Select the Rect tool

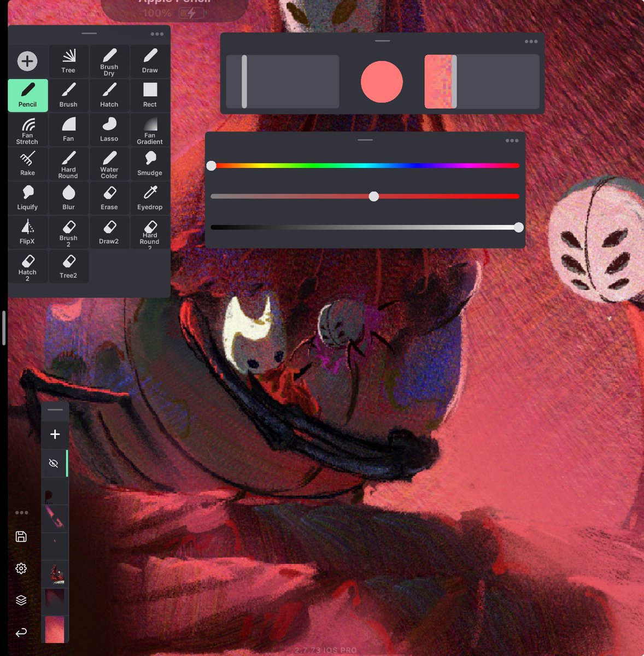150,96
